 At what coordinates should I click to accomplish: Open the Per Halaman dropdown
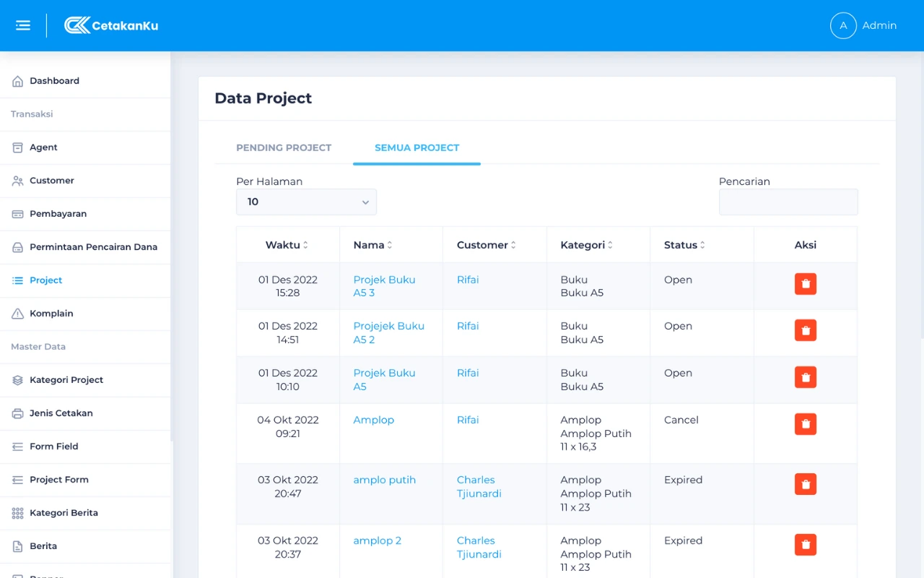pyautogui.click(x=306, y=202)
